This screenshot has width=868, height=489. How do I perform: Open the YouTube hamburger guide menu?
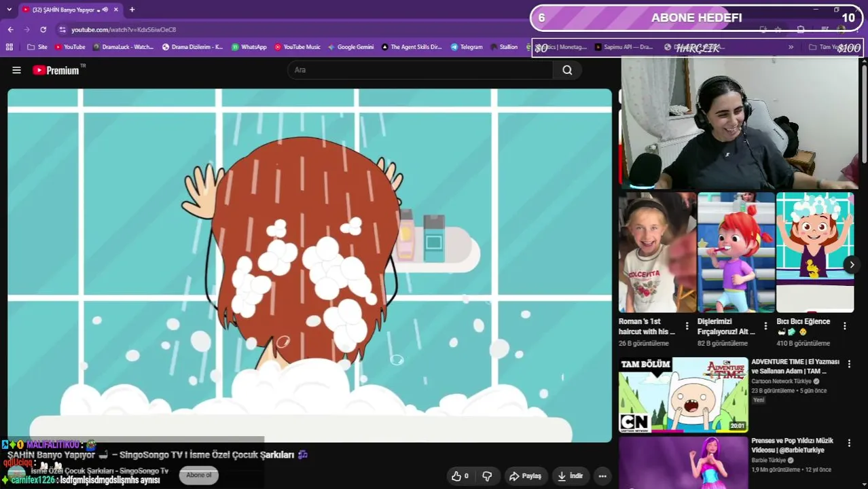point(16,70)
